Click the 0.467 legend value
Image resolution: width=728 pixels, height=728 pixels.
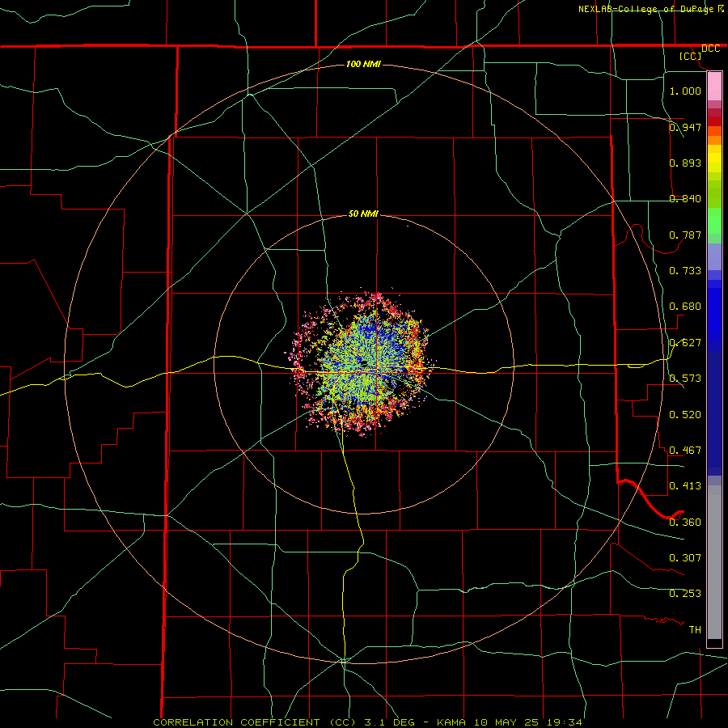pyautogui.click(x=685, y=450)
